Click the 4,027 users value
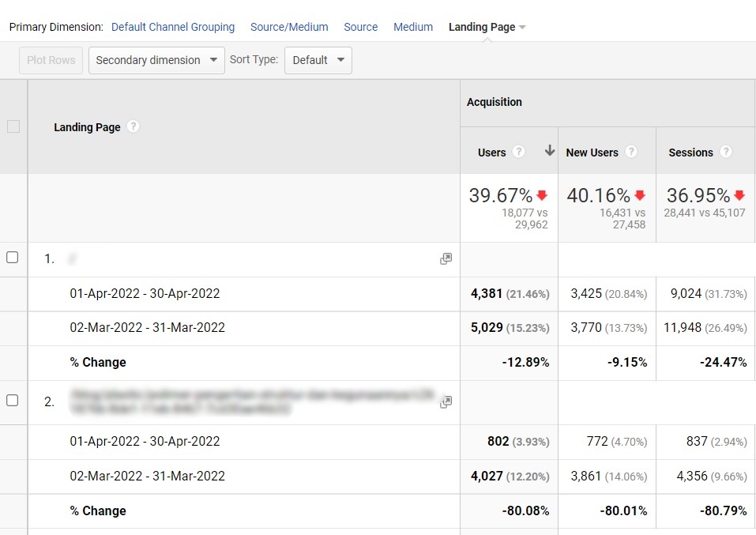This screenshot has width=756, height=535. [x=487, y=477]
